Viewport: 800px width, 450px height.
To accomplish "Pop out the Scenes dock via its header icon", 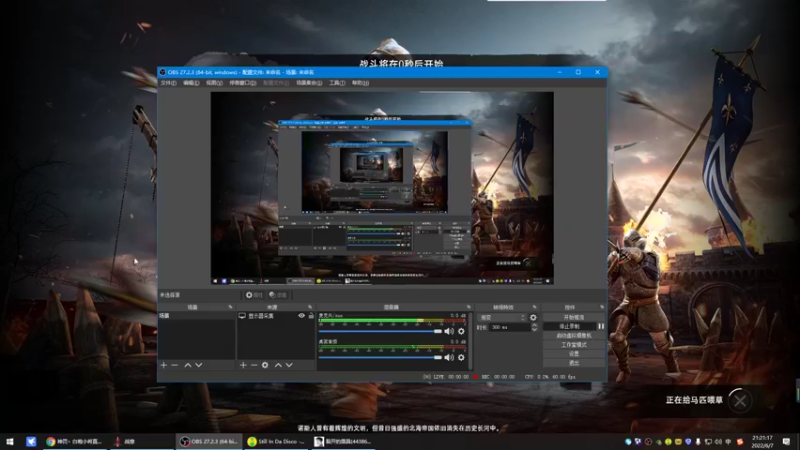I will [x=230, y=307].
